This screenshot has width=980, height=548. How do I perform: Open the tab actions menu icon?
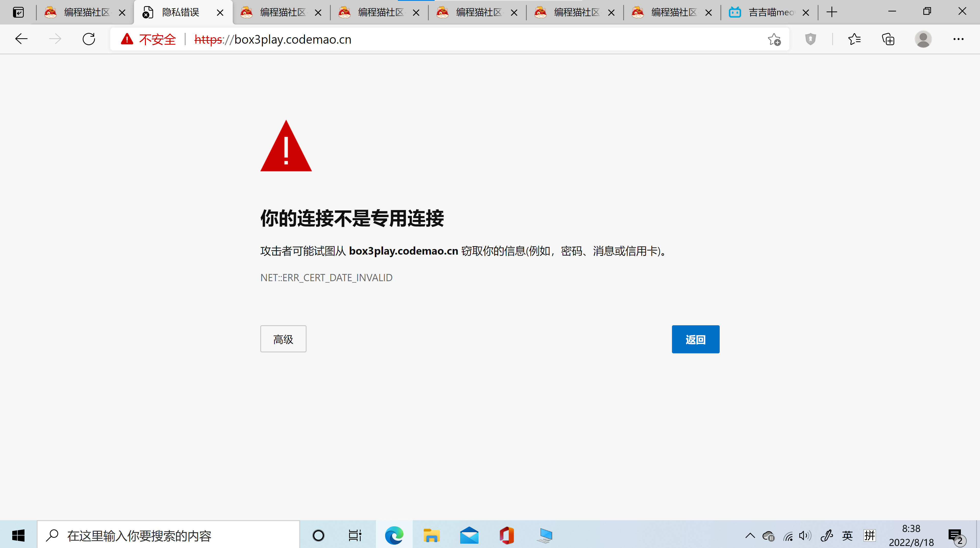click(x=18, y=13)
